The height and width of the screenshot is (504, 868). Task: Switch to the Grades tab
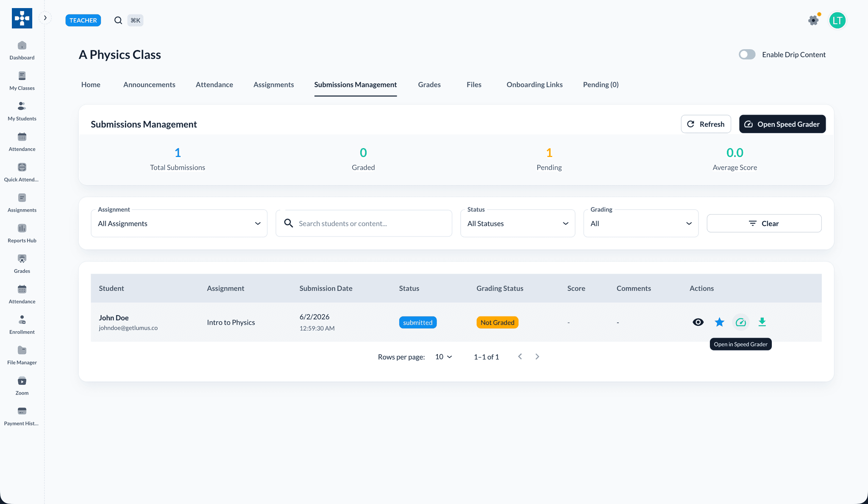point(429,85)
